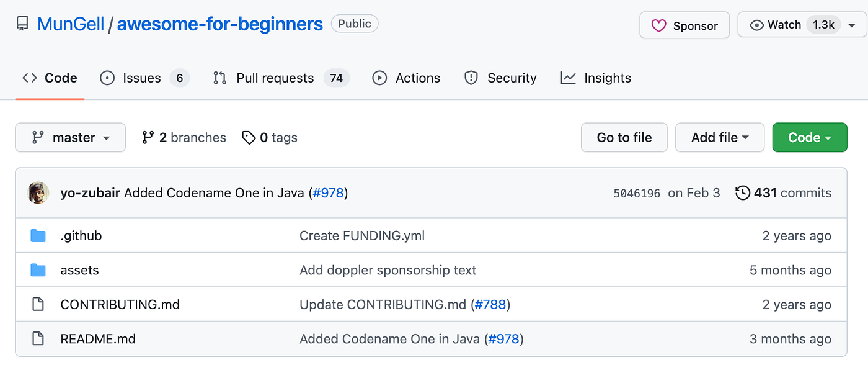Click the tags label icon

(x=250, y=137)
